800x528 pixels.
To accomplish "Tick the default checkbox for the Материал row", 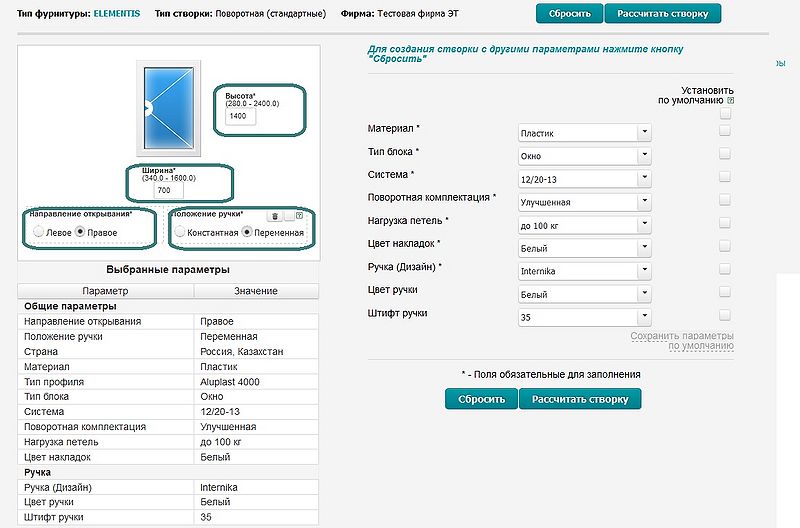I will point(725,131).
